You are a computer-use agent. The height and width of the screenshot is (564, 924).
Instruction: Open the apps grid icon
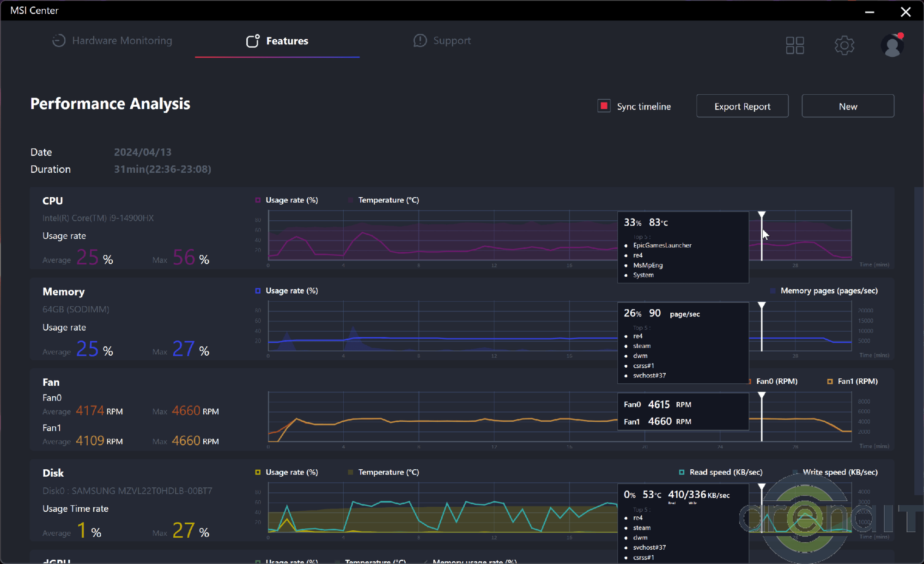pos(795,45)
